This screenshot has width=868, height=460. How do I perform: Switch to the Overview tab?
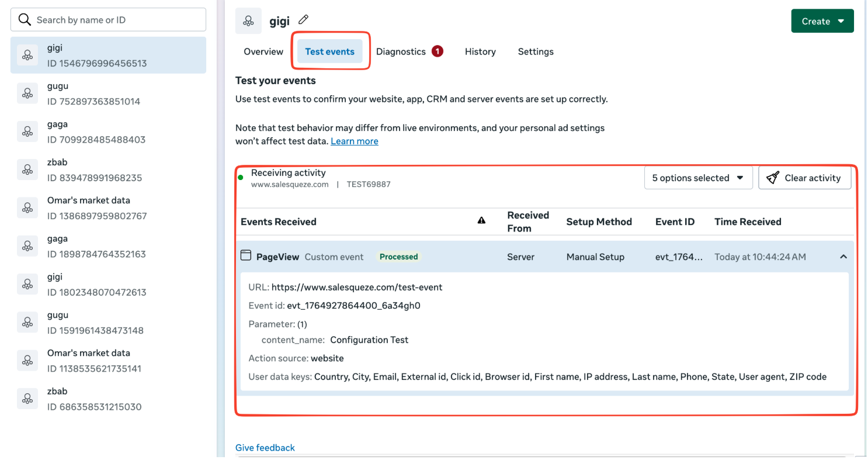click(263, 51)
